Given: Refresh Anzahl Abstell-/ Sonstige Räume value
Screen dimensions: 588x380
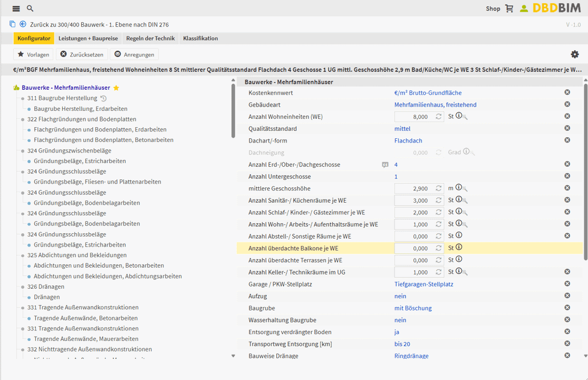Looking at the screenshot, I should coord(438,236).
